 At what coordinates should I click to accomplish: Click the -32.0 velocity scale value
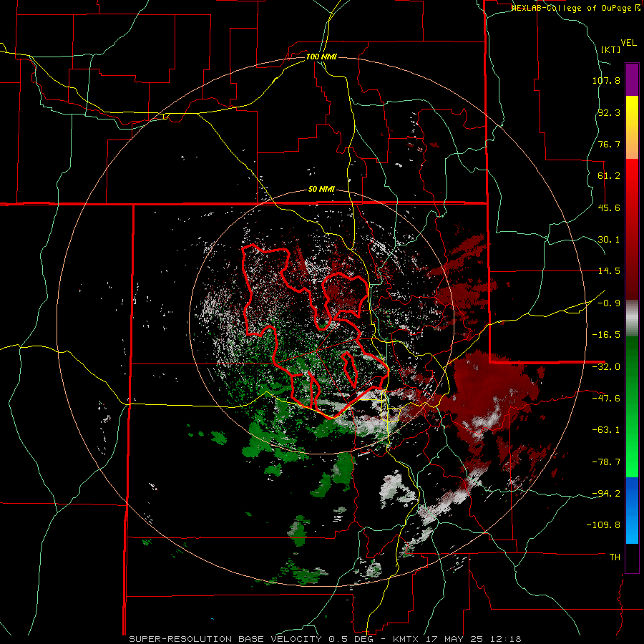pyautogui.click(x=606, y=367)
